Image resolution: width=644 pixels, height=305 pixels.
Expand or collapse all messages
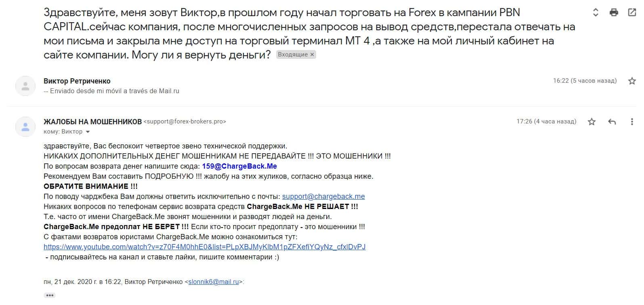tap(595, 13)
